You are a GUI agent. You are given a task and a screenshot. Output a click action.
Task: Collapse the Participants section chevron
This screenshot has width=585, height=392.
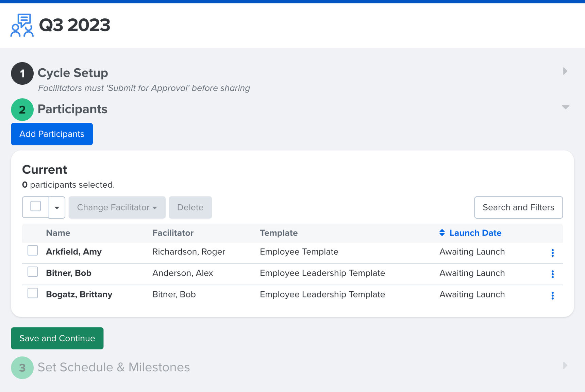coord(565,107)
